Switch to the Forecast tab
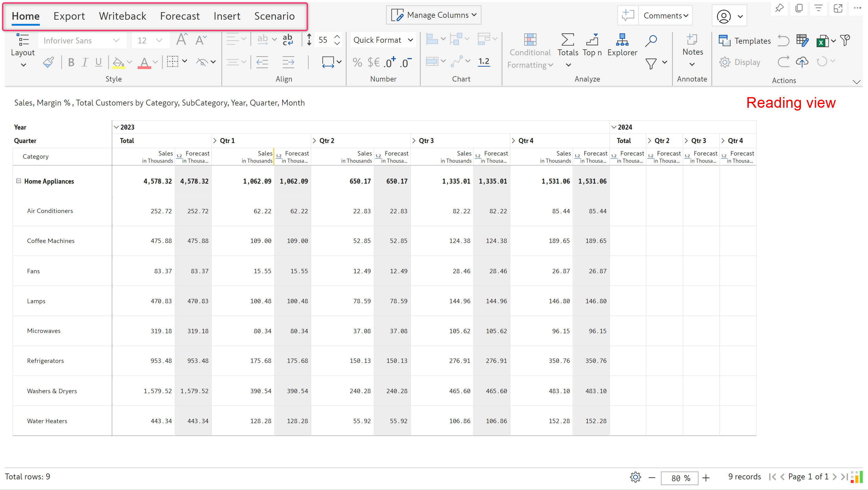 (x=179, y=16)
